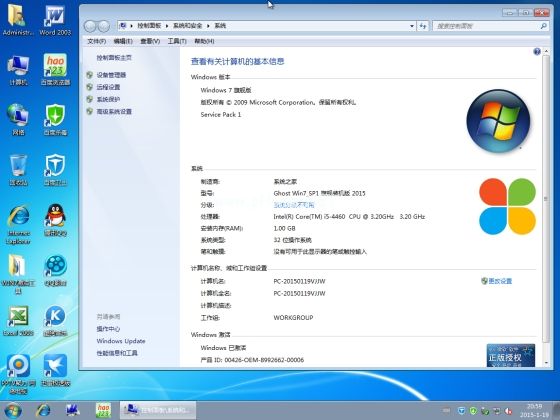Viewport: 560px width, 420px height.
Task: Click the blue help question mark icon
Action: (x=536, y=52)
